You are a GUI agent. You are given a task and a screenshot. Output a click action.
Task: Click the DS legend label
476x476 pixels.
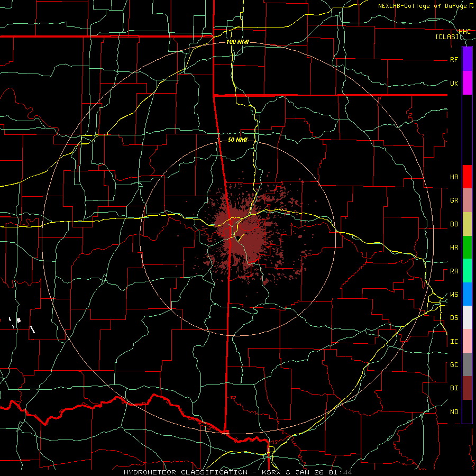[x=454, y=318]
